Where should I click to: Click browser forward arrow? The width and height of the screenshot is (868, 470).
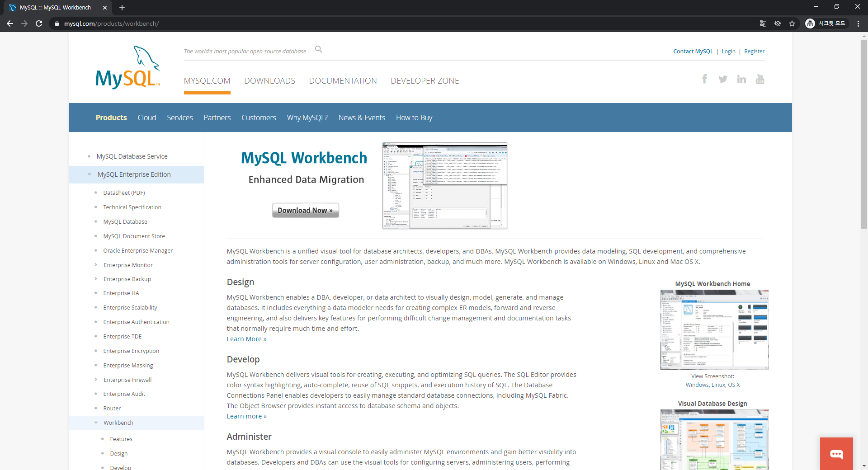point(24,23)
